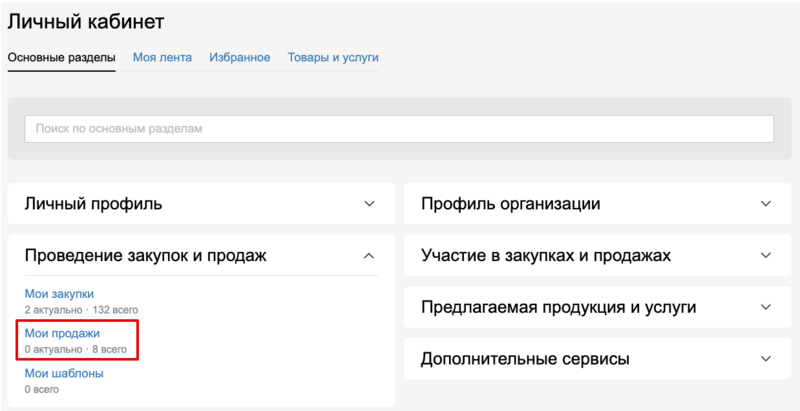The image size is (800, 411).
Task: Click chevron next to Участие в закупках и продажах
Action: 766,256
